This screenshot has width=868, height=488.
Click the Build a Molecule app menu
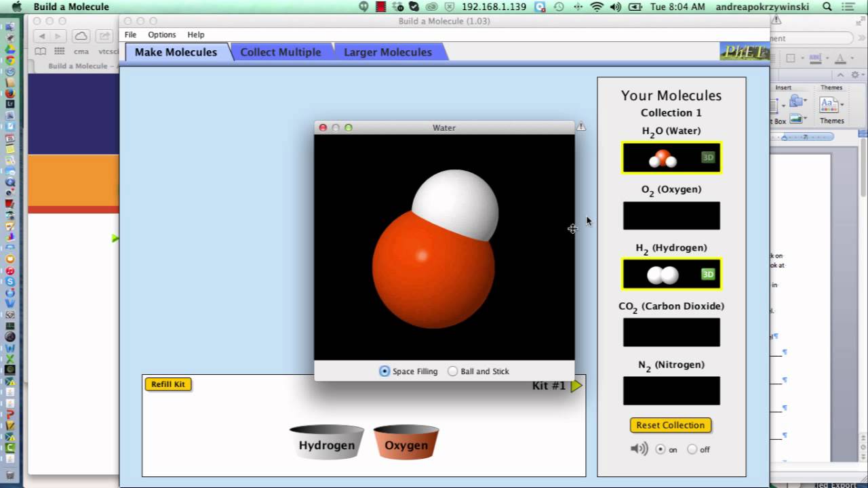(71, 7)
